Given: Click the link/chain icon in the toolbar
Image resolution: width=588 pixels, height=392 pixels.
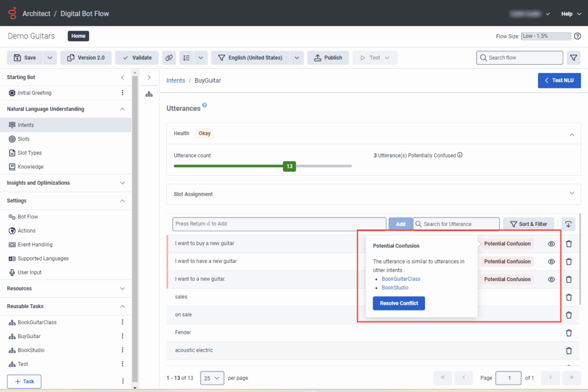Looking at the screenshot, I should point(169,58).
